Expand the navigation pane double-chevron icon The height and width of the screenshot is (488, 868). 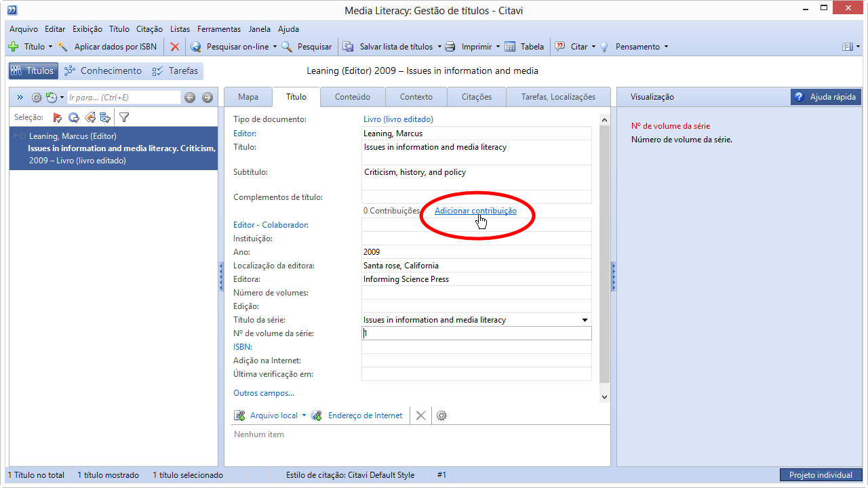[x=20, y=98]
